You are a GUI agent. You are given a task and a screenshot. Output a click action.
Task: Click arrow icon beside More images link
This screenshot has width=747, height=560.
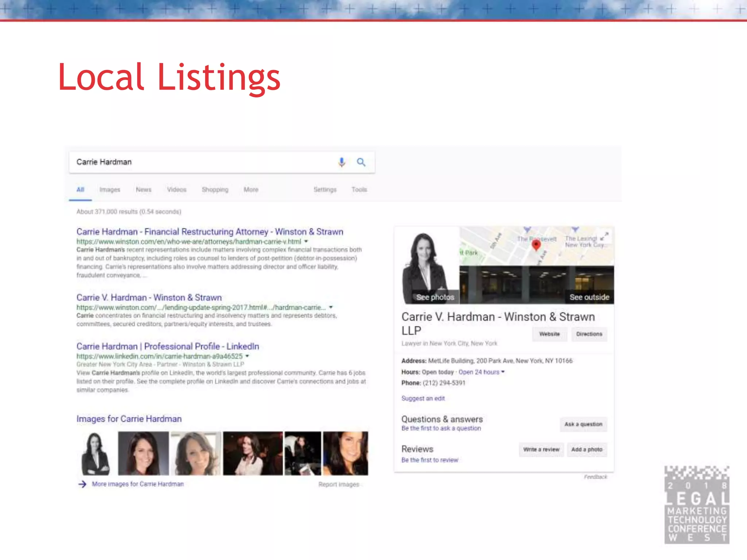coord(82,484)
